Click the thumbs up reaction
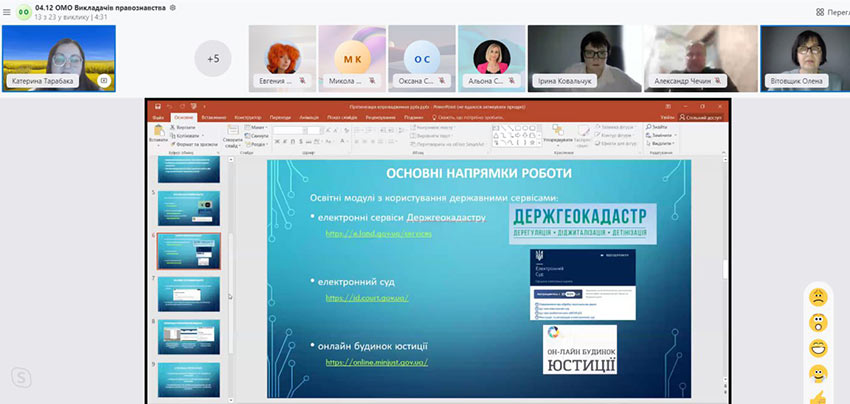The image size is (850, 404). coord(818,396)
